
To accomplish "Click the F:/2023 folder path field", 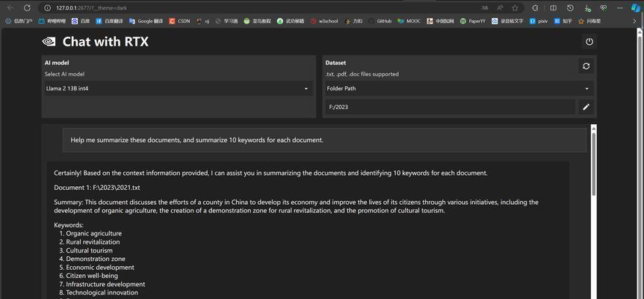I will pos(451,107).
